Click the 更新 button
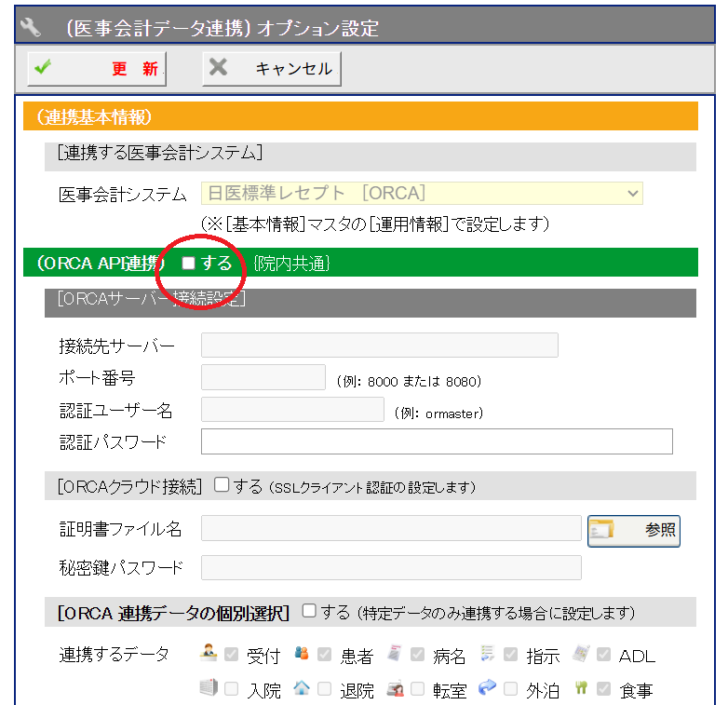The height and width of the screenshot is (705, 728). tap(97, 69)
